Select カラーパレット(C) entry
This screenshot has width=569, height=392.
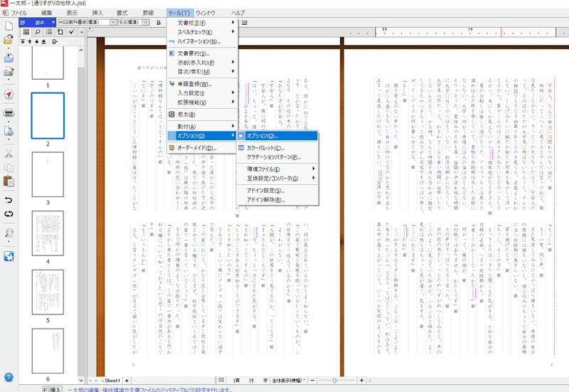click(277, 148)
